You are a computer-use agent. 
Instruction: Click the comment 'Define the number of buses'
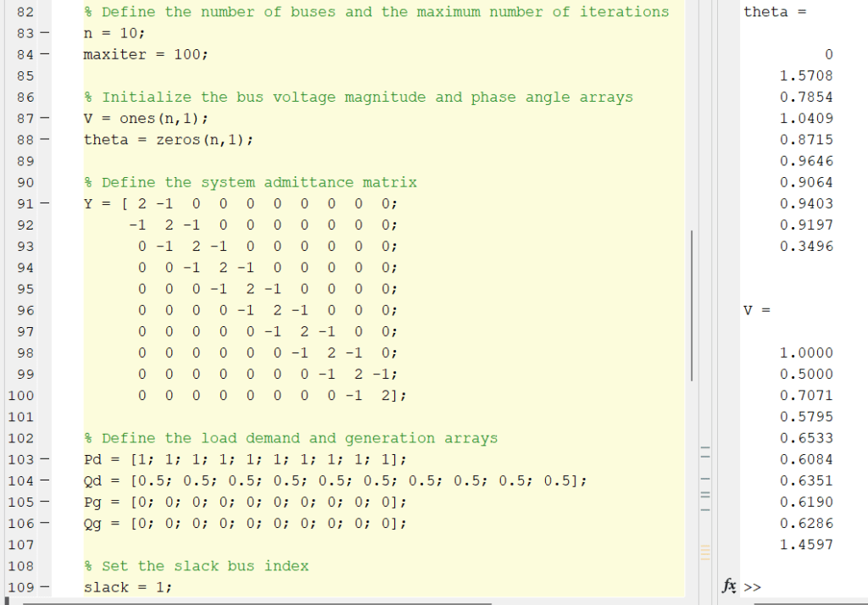pos(219,12)
